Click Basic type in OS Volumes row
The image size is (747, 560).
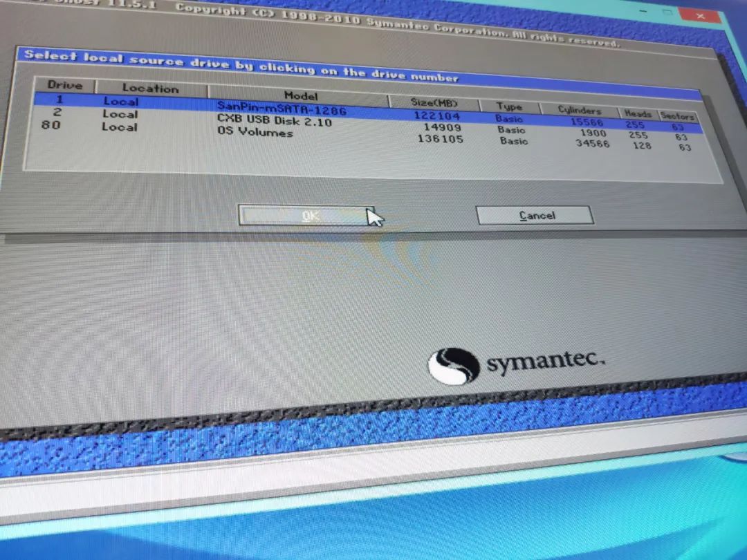click(513, 140)
